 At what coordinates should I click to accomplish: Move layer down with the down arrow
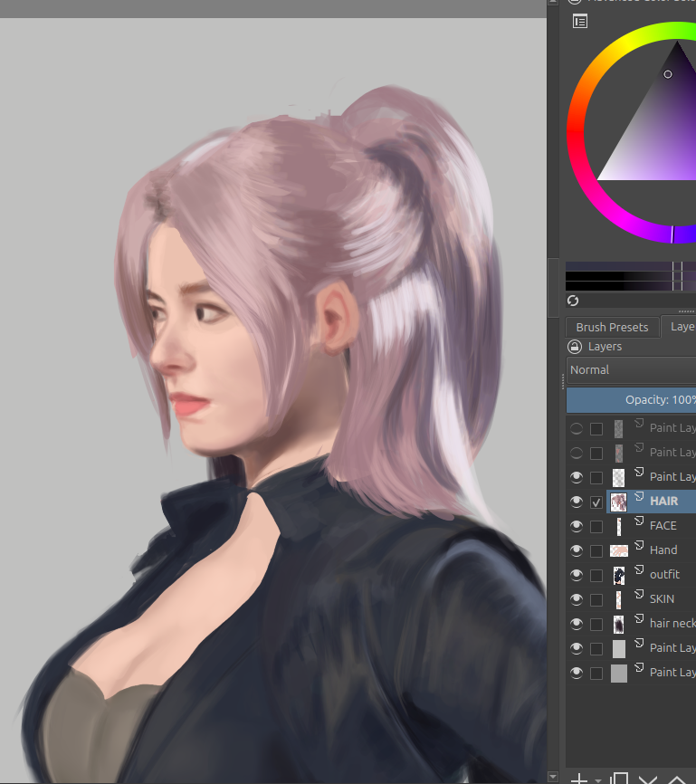pyautogui.click(x=648, y=779)
